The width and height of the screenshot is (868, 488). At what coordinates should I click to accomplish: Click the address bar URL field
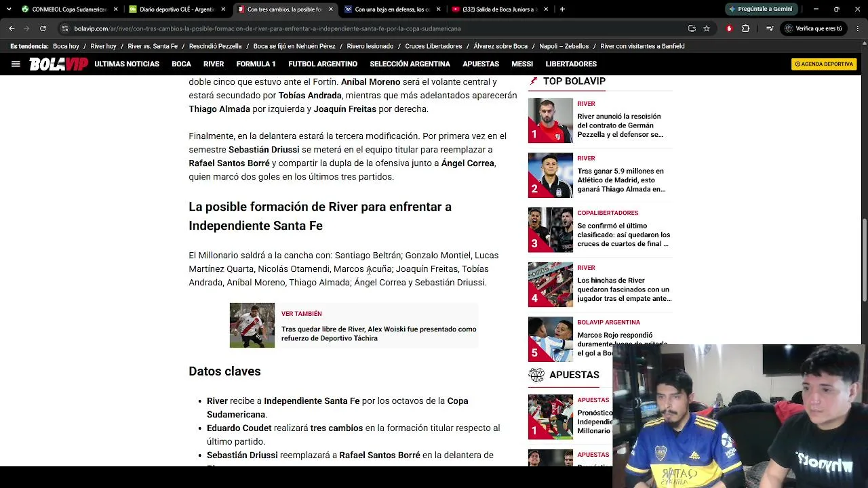coord(373,28)
